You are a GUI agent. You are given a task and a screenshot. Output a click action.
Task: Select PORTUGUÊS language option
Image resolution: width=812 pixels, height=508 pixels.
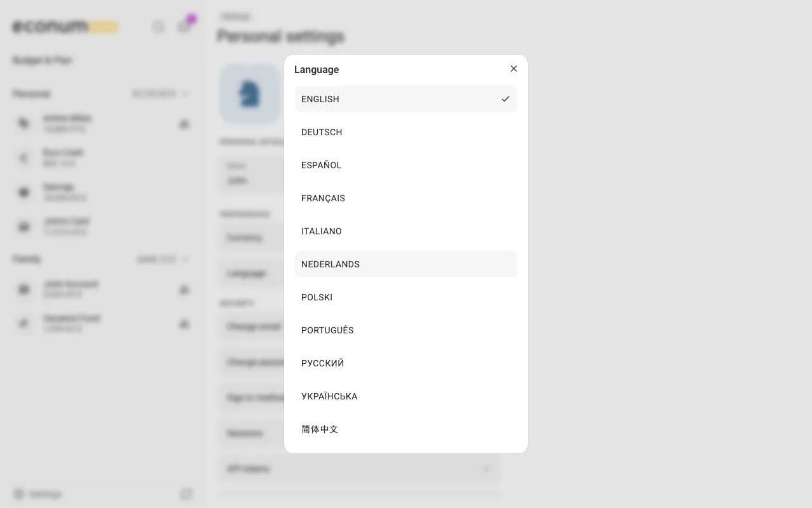406,330
